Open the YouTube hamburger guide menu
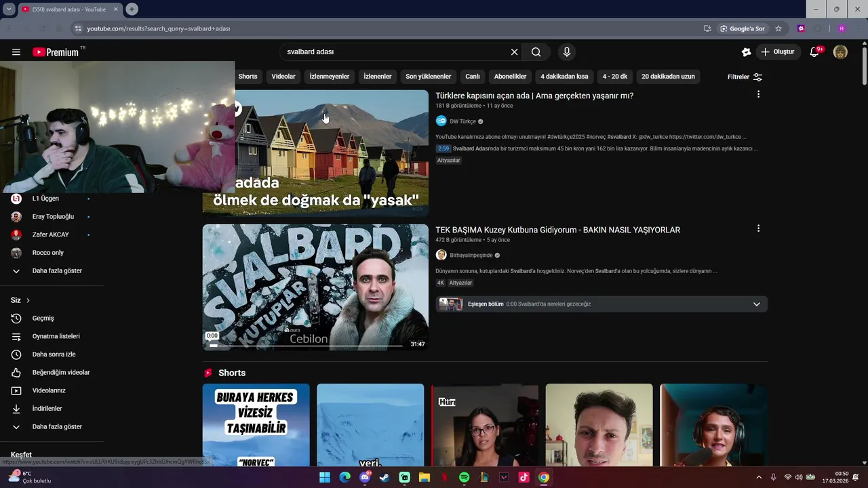The width and height of the screenshot is (868, 488). (16, 52)
